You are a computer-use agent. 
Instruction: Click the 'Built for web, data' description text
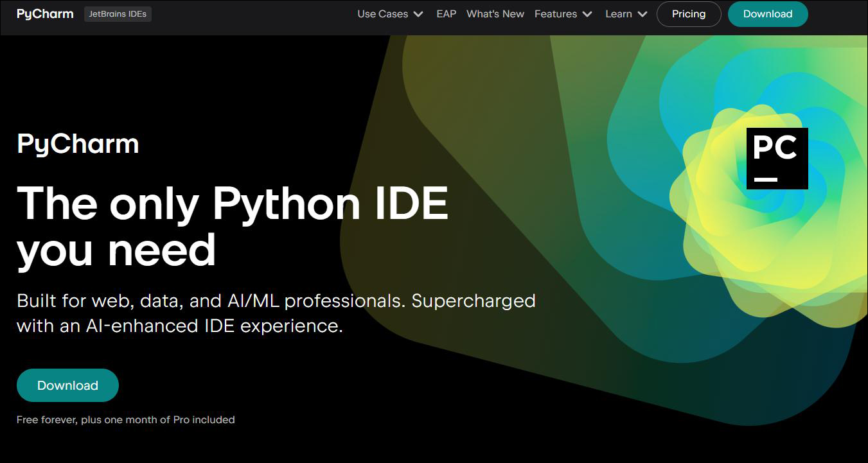(x=276, y=313)
